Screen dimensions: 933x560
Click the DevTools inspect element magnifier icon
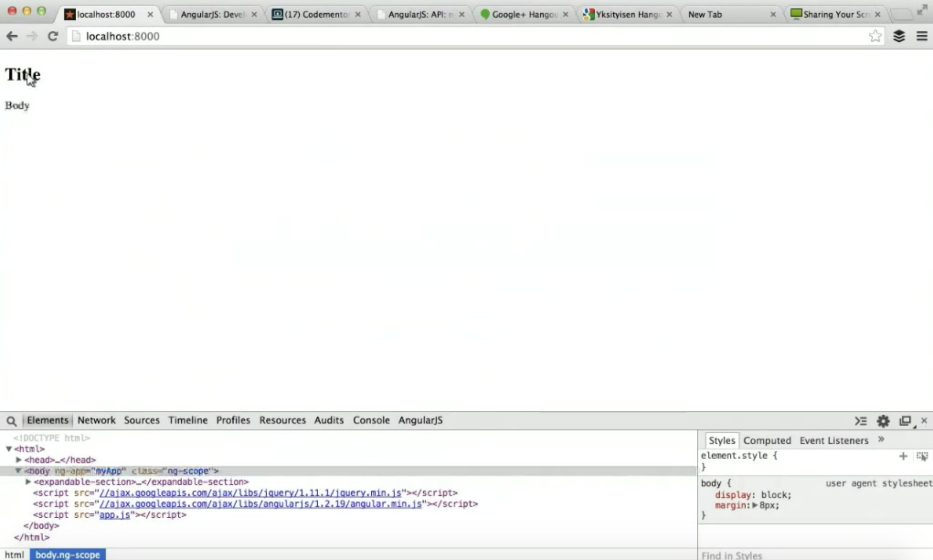pos(12,421)
